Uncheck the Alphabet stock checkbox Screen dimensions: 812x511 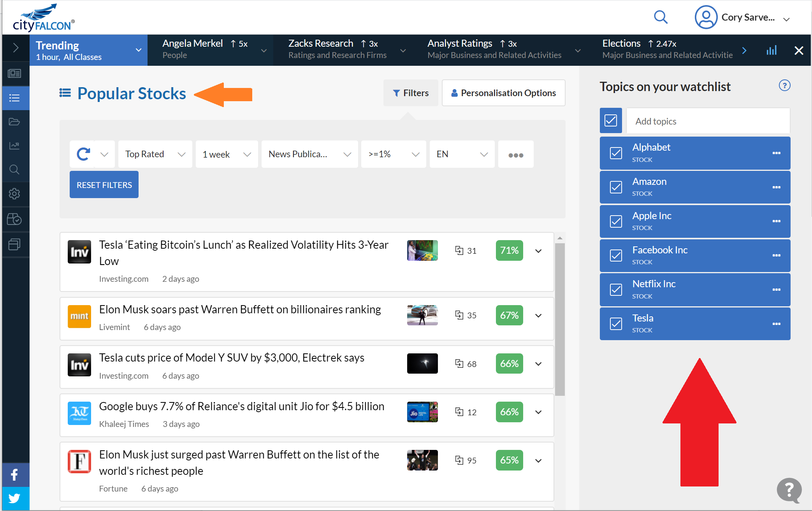(x=616, y=153)
